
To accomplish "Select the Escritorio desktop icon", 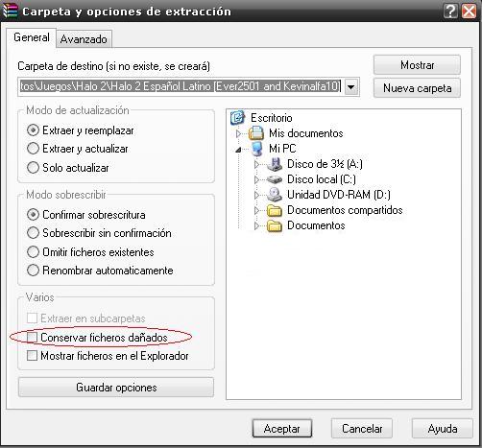I will tap(237, 118).
